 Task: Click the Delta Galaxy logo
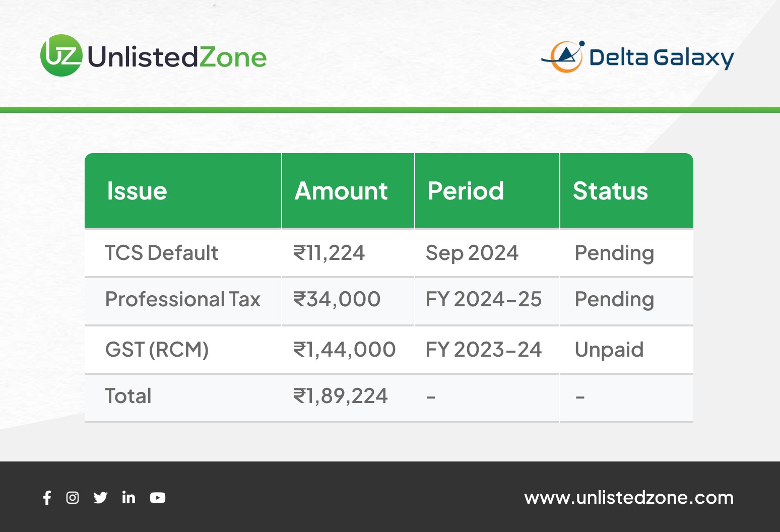click(637, 57)
